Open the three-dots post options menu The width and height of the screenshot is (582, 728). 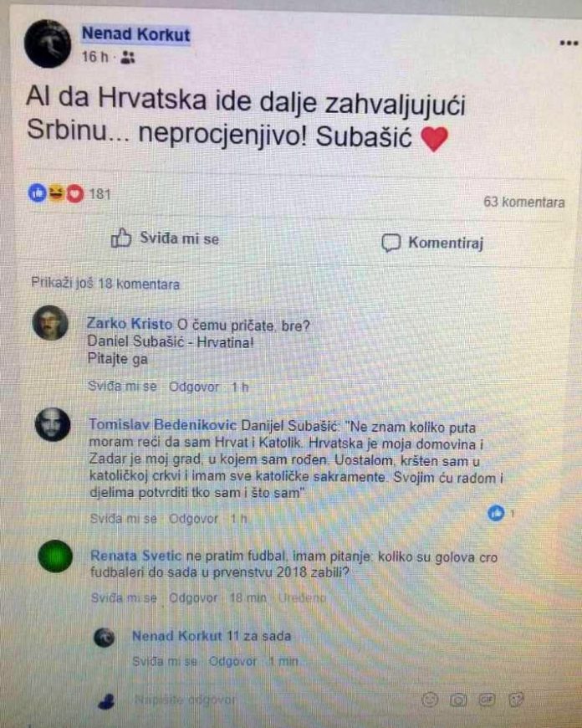coord(569,44)
